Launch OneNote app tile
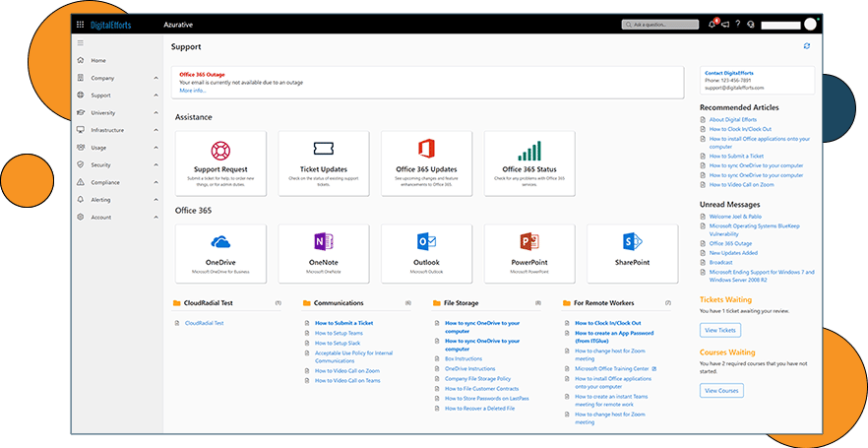The width and height of the screenshot is (868, 448). click(x=324, y=254)
